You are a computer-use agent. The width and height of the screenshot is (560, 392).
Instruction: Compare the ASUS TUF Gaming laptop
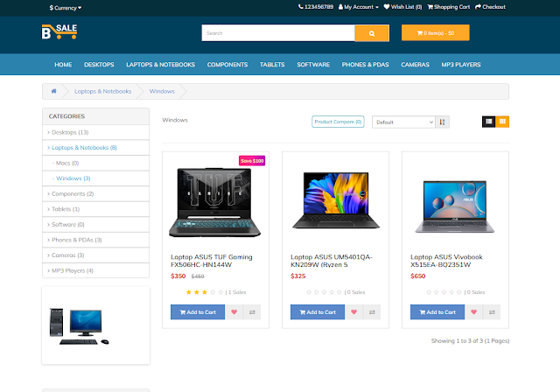click(x=252, y=312)
